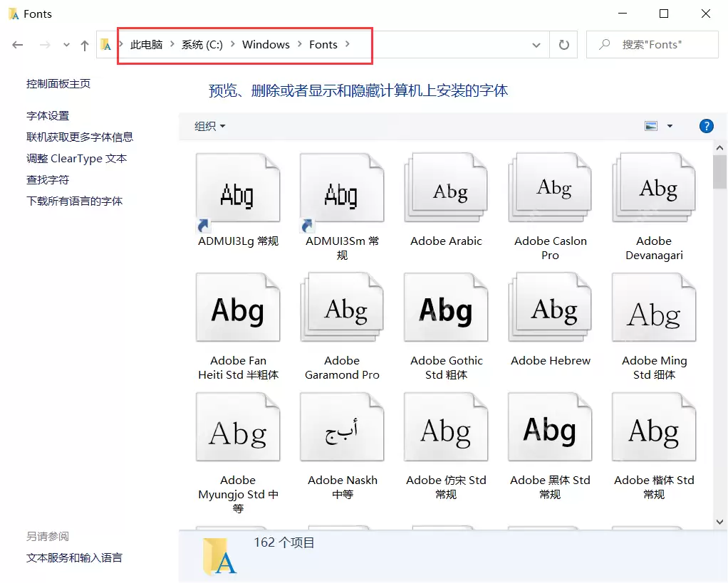Open the Adobe Naskh 中等 font

(342, 427)
